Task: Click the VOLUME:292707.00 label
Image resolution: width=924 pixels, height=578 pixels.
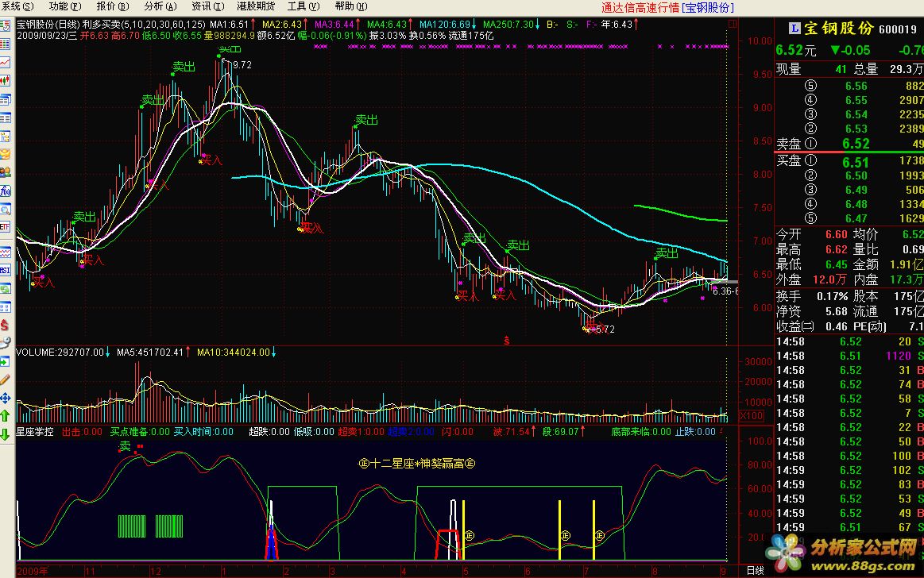Action: pyautogui.click(x=60, y=352)
